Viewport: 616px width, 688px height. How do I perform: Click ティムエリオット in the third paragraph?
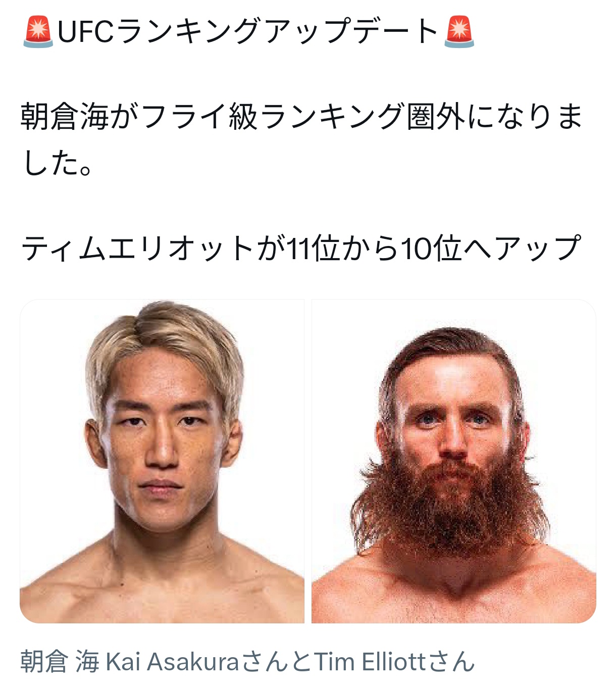tap(137, 248)
